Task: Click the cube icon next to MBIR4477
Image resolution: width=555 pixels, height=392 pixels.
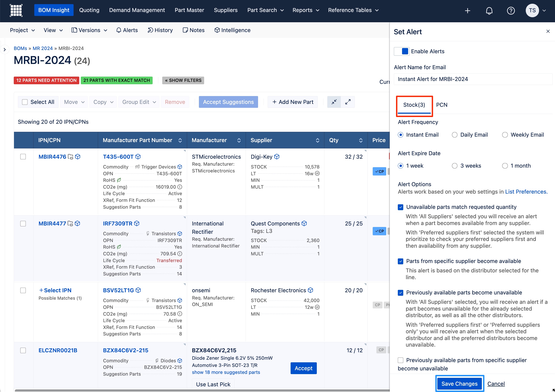Action: pos(77,223)
